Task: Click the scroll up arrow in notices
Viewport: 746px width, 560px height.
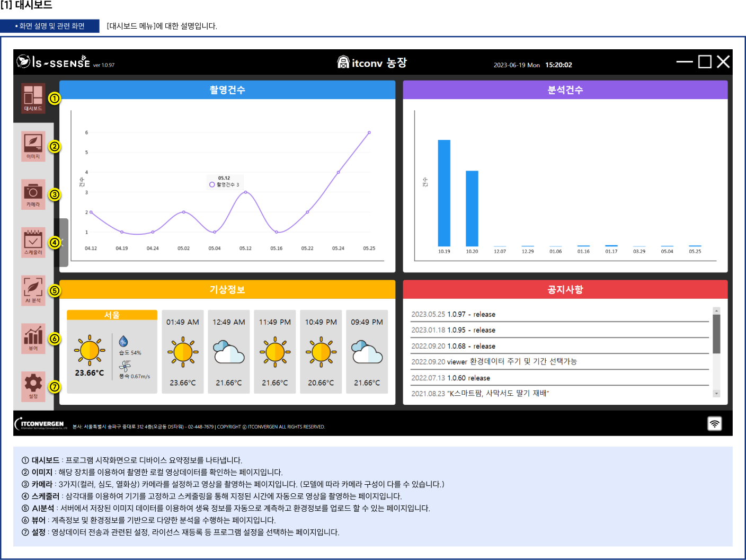Action: (x=716, y=311)
